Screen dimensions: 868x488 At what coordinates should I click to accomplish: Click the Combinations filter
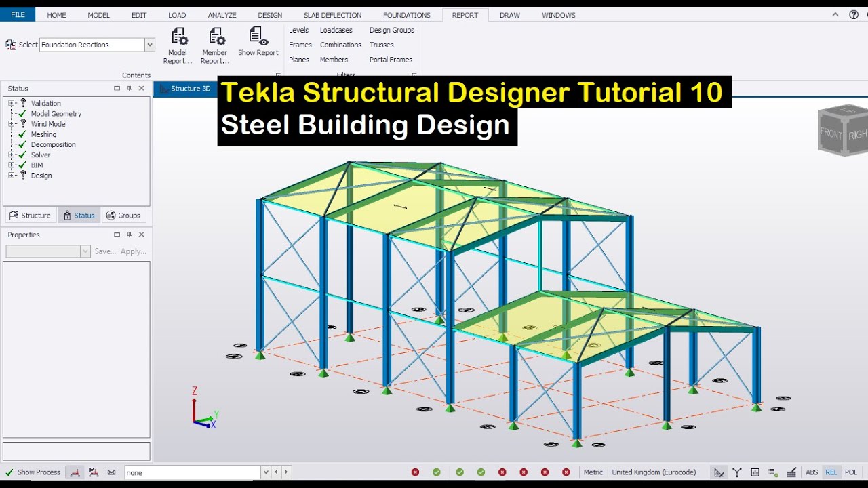click(x=340, y=45)
